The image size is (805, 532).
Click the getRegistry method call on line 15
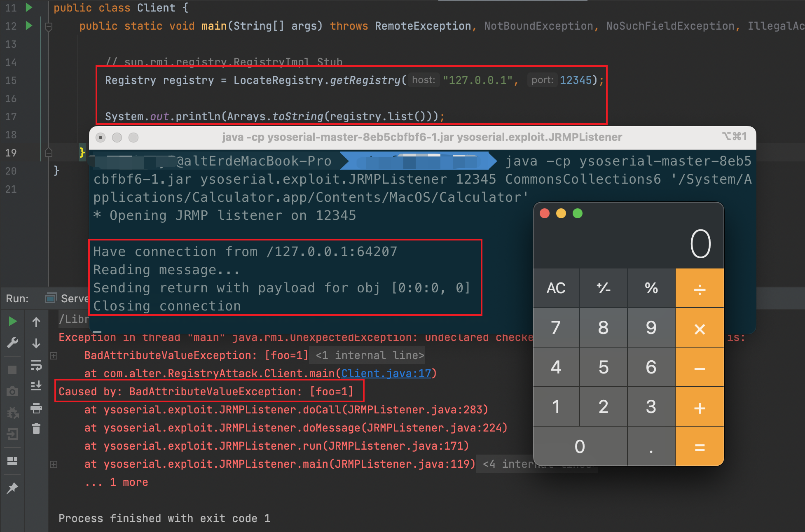tap(365, 80)
